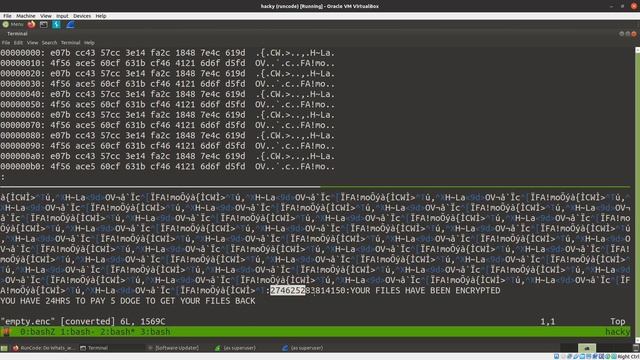640x360 pixels.
Task: Open the teal lightning-bolt launcher icon
Action: pos(56,24)
